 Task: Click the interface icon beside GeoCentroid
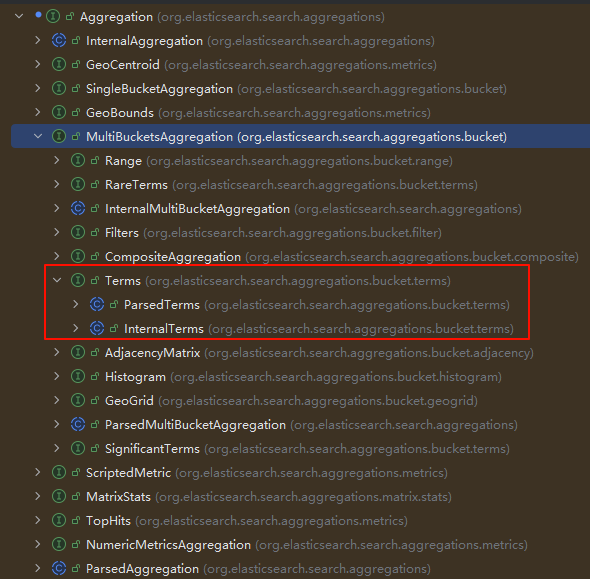click(59, 64)
